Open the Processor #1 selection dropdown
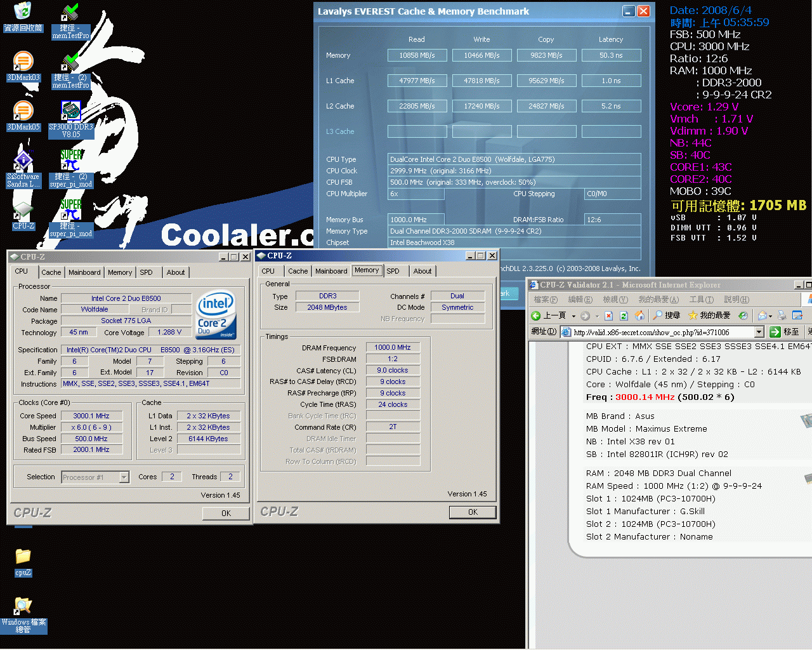This screenshot has height=650, width=812. pos(124,477)
